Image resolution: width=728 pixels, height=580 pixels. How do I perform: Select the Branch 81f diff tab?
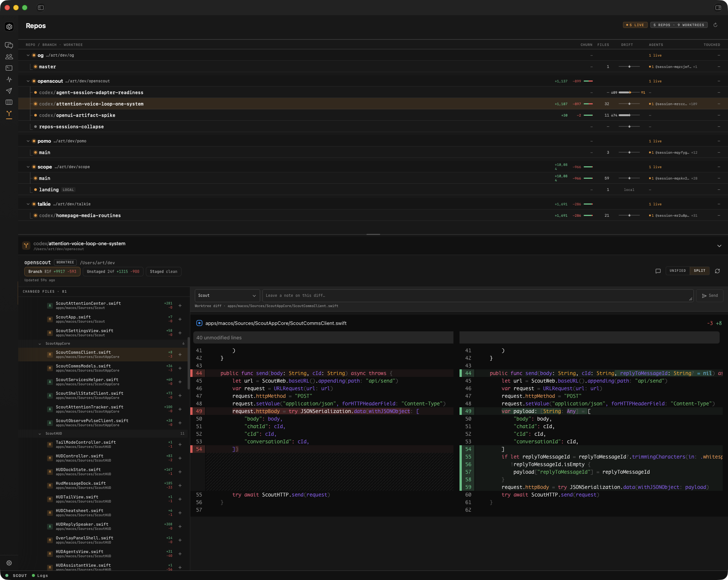(52, 272)
